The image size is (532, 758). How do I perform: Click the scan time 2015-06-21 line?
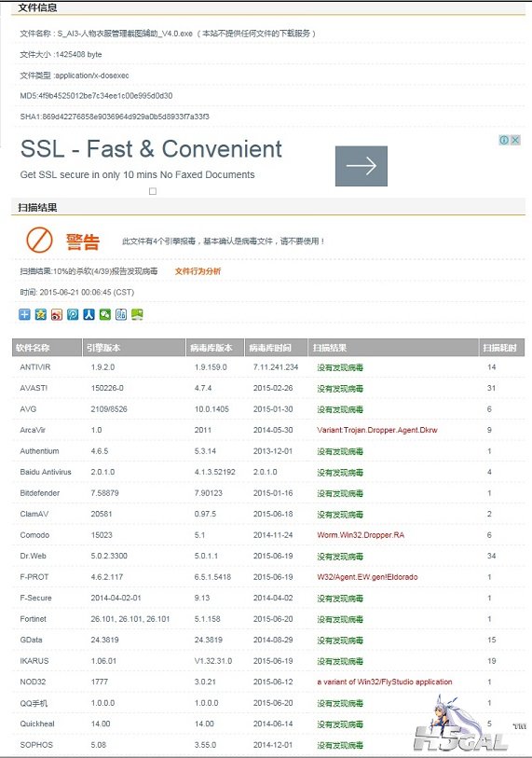pyautogui.click(x=76, y=293)
